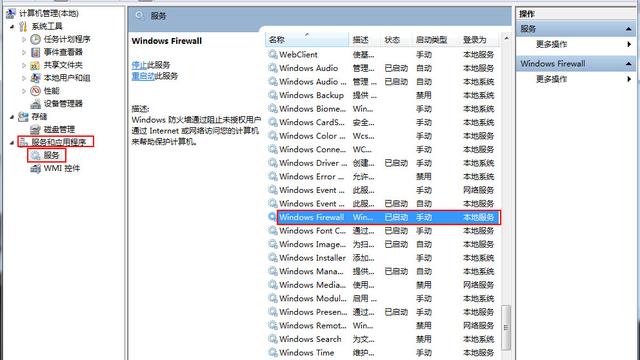This screenshot has width=640, height=360.
Task: Select the Windows Error ... service row
Action: pos(383,176)
